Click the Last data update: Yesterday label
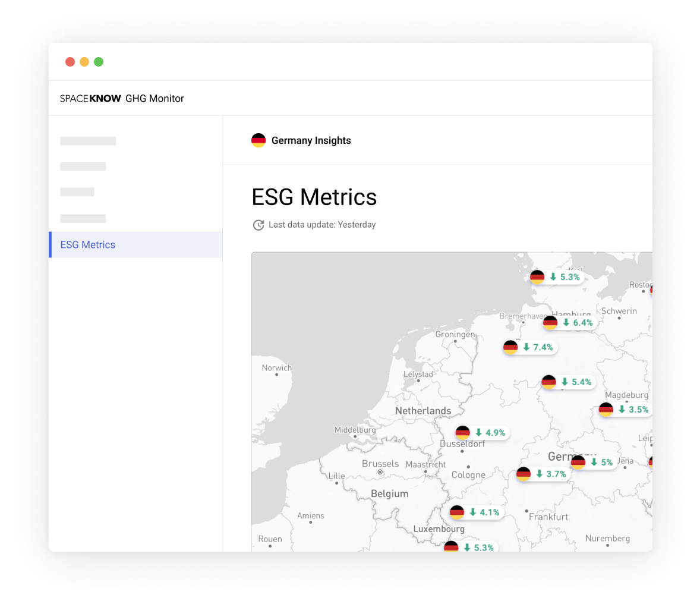The width and height of the screenshot is (700, 604). pos(321,225)
